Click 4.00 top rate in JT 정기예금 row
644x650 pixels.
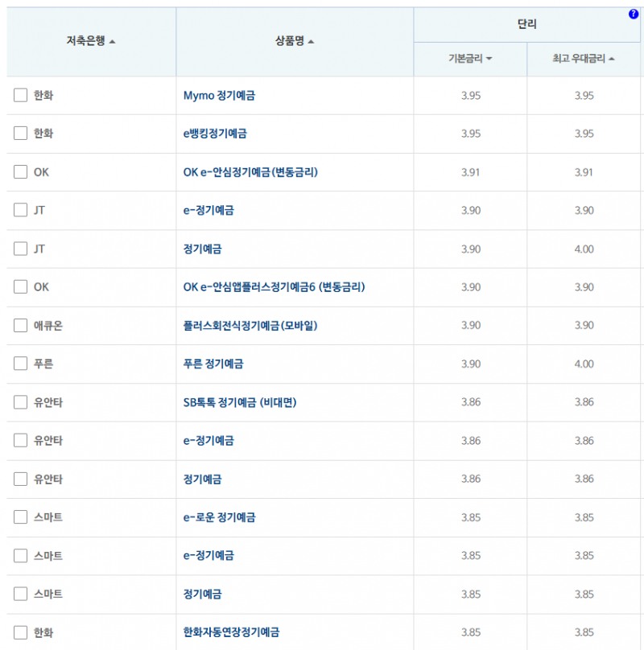(584, 249)
